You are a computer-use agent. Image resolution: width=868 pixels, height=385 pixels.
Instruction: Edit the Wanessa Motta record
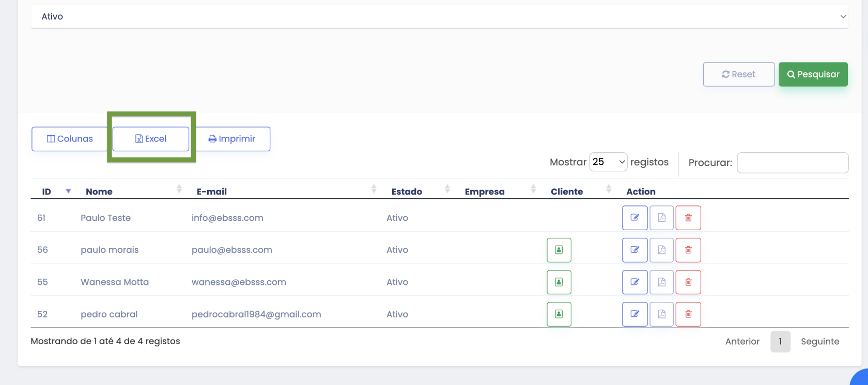[635, 282]
